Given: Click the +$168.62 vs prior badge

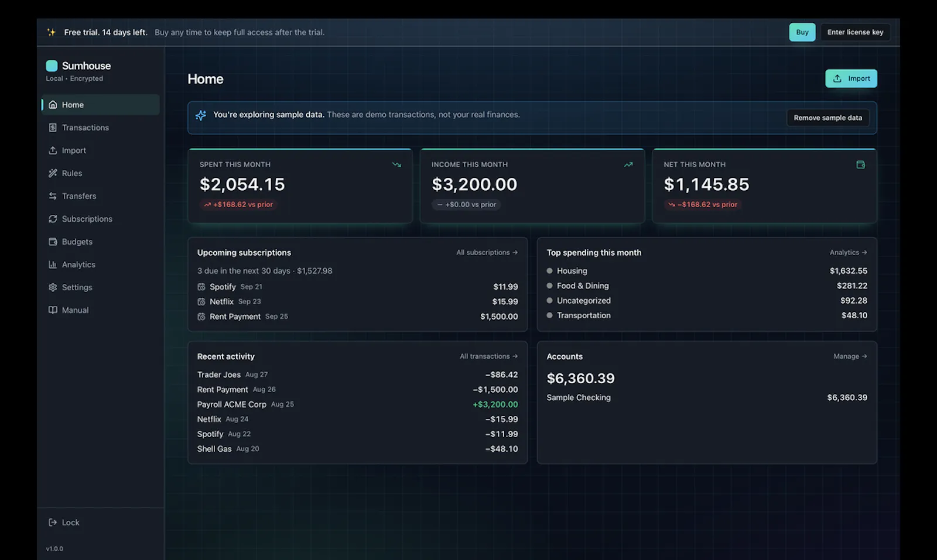Looking at the screenshot, I should [x=238, y=204].
